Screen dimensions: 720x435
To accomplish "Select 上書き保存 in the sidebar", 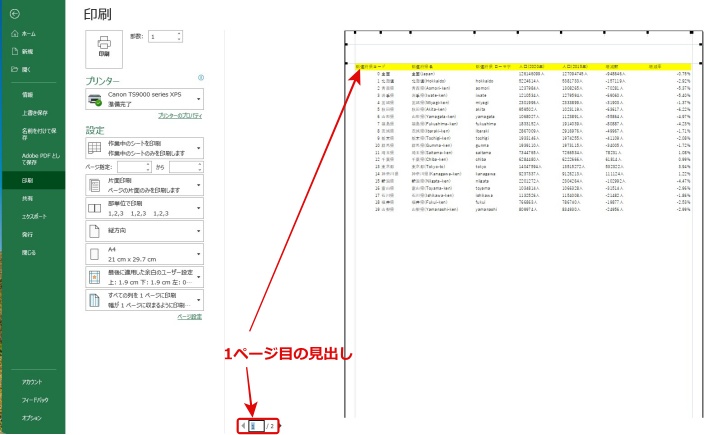I will [33, 113].
